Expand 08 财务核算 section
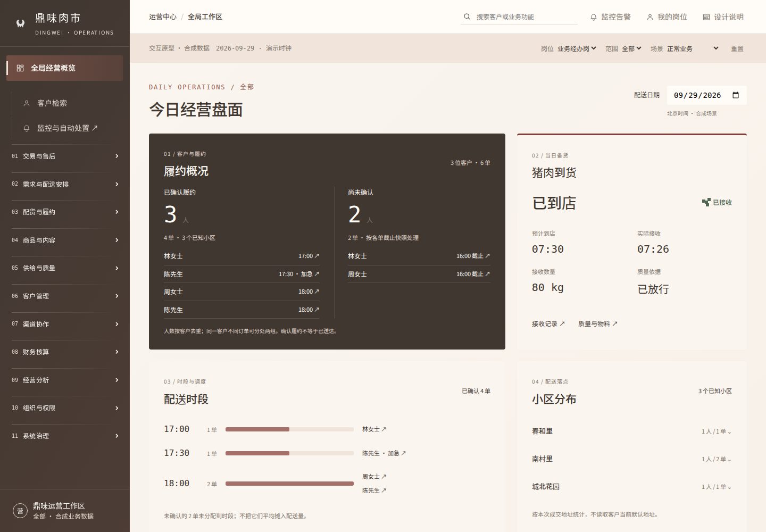766x532 pixels. point(65,352)
